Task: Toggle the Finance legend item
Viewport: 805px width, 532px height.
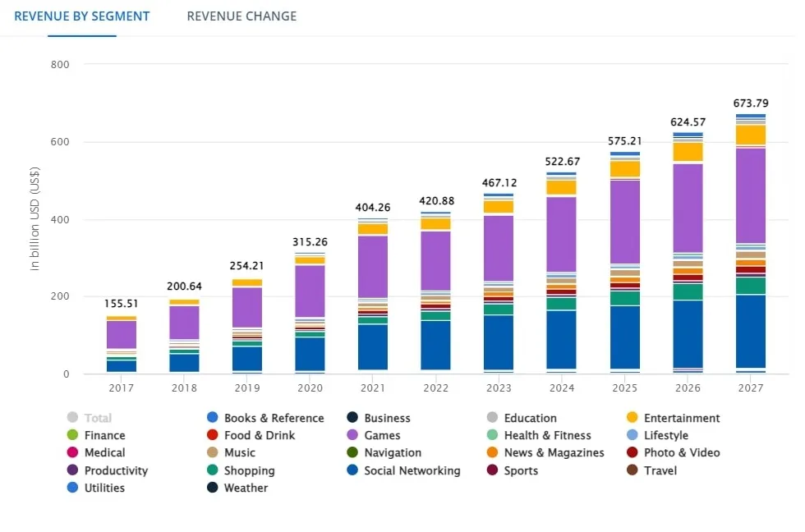Action: click(x=96, y=435)
